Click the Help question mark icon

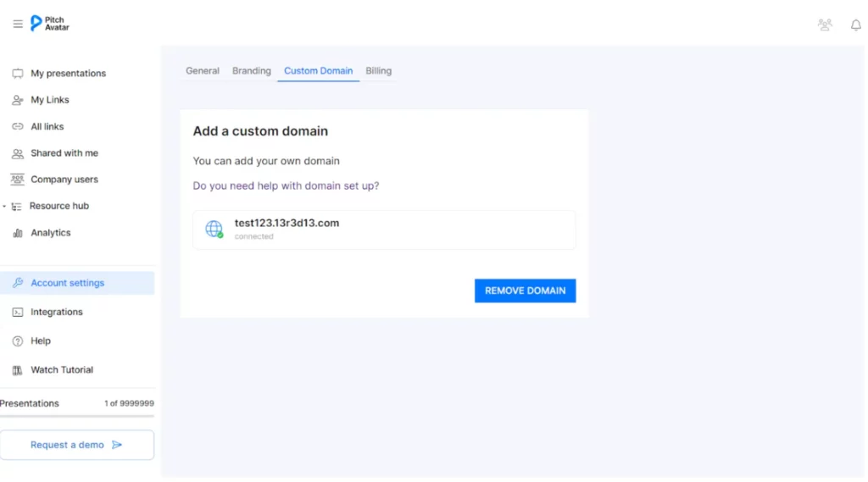tap(18, 341)
